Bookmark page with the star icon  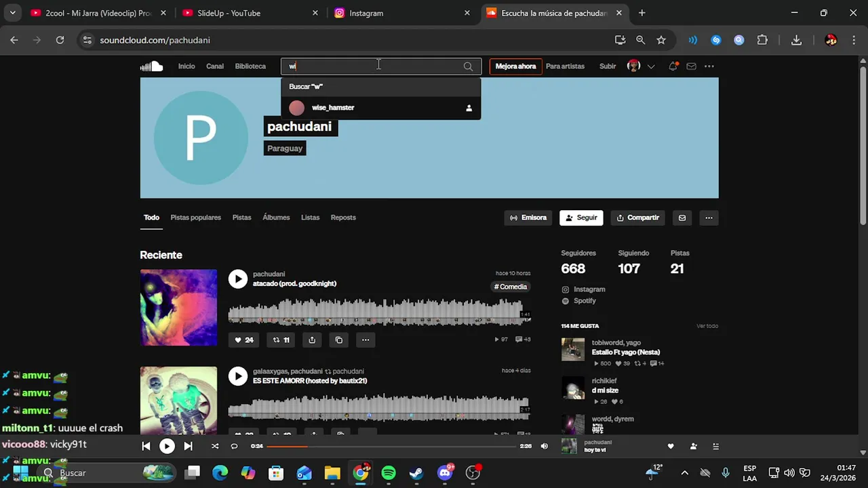(661, 40)
